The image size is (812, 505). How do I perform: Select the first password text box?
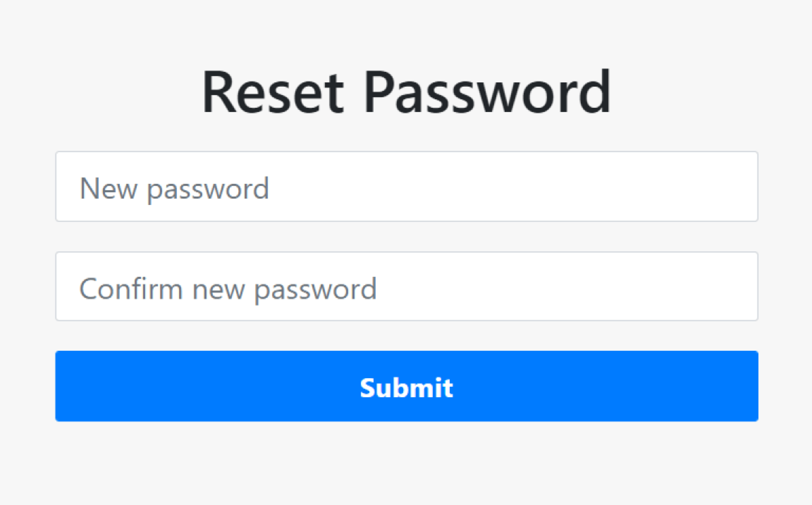tap(406, 187)
